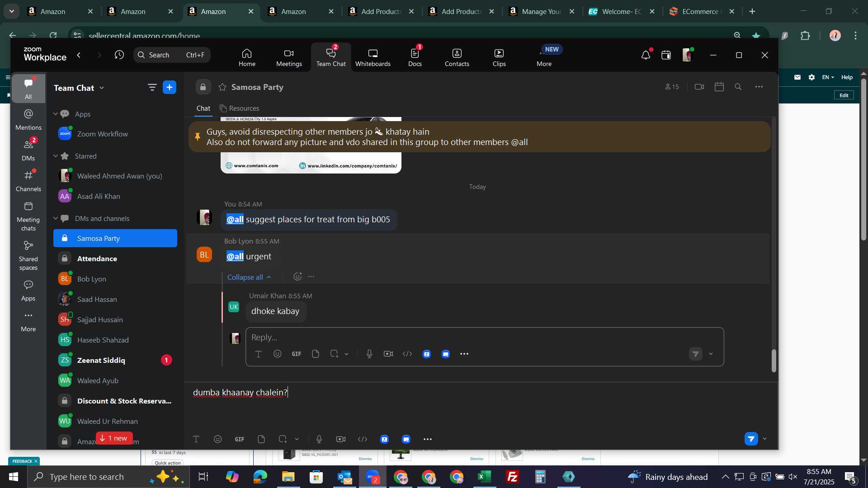Click the Zoom search box
Image resolution: width=868 pixels, height=488 pixels.
(x=172, y=55)
